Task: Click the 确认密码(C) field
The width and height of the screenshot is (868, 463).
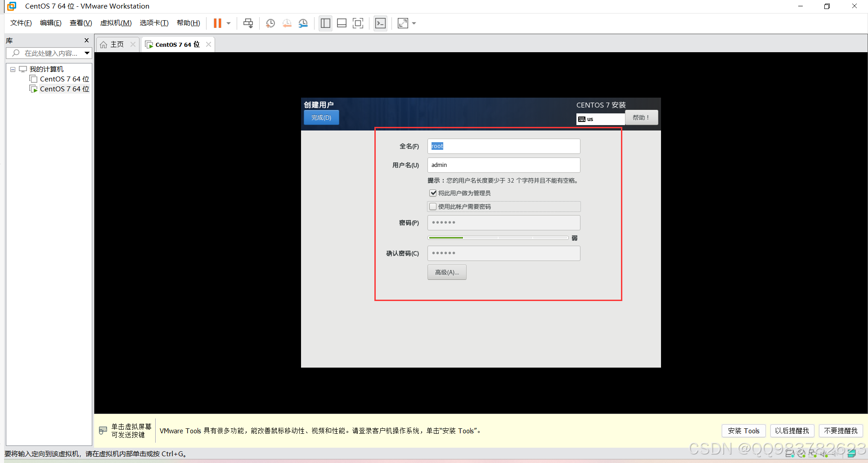Action: (504, 253)
